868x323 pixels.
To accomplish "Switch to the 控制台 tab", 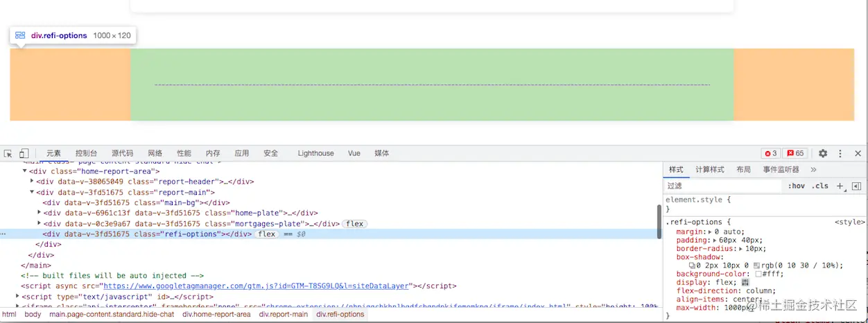I will 87,153.
